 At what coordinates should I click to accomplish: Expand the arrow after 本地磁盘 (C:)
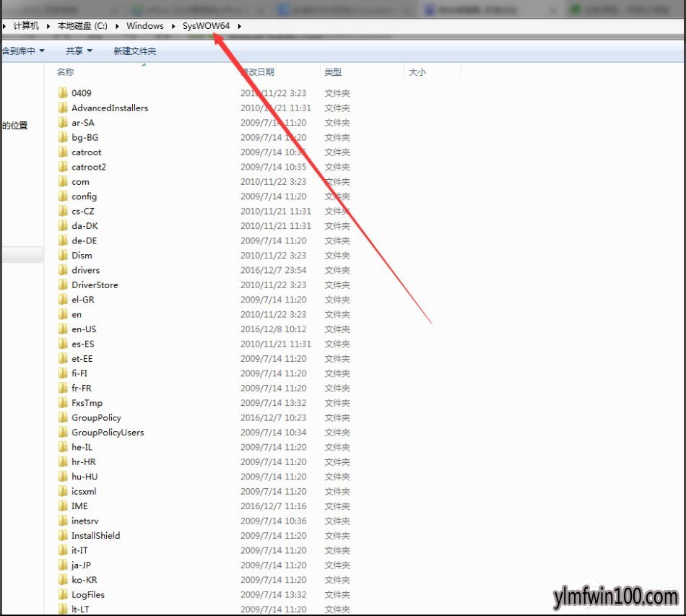117,26
